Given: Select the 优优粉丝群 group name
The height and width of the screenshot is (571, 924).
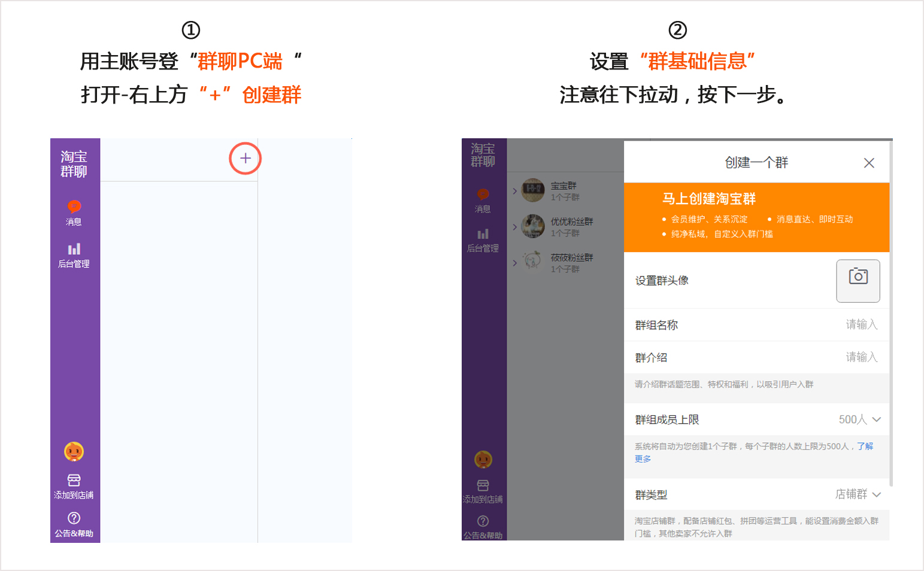Looking at the screenshot, I should pyautogui.click(x=572, y=221).
